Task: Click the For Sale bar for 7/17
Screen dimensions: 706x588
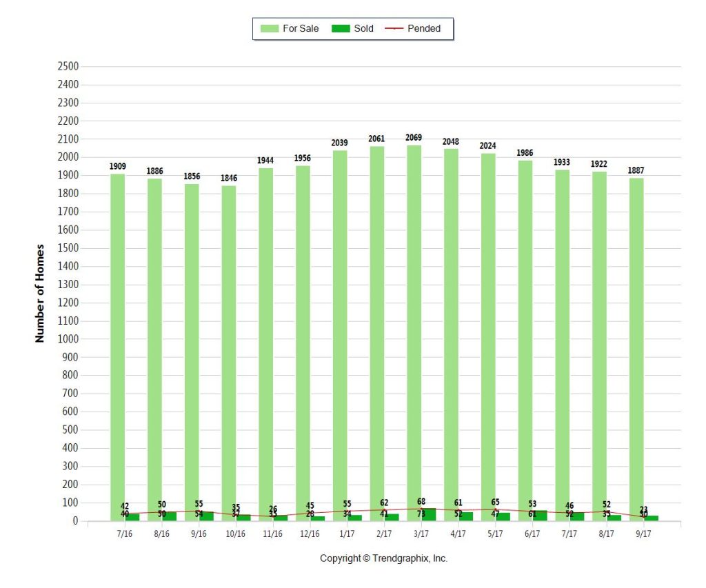Action: pos(562,345)
